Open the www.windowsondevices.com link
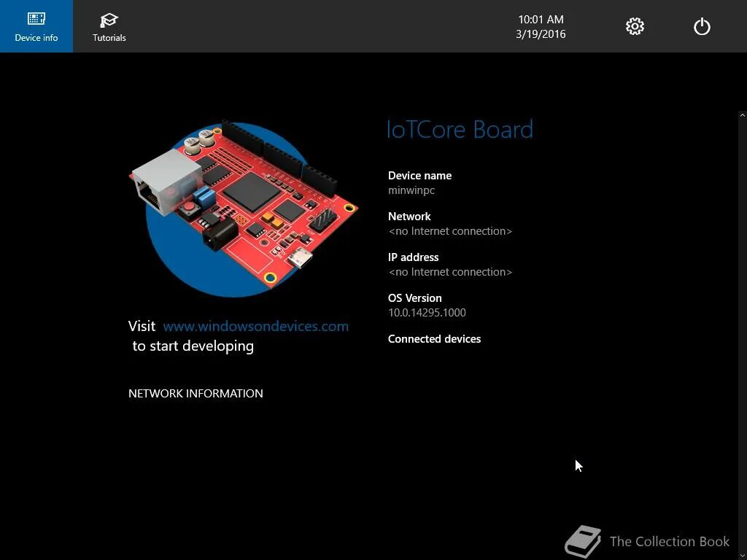This screenshot has height=560, width=747. [x=256, y=326]
